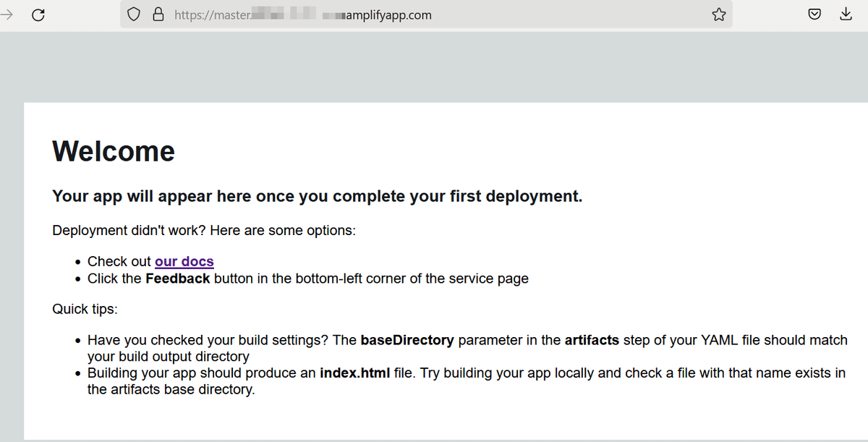Bookmark this page with the star icon
This screenshot has width=868, height=442.
718,14
